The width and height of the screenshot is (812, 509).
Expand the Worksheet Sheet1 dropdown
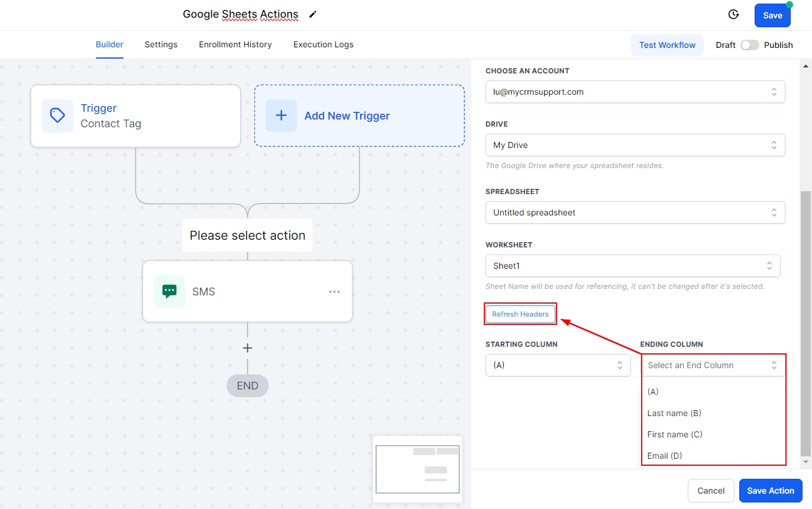coord(632,266)
